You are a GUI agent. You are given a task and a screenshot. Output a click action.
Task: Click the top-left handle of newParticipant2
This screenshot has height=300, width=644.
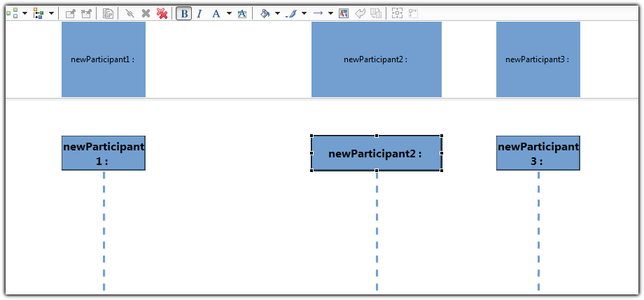click(x=311, y=136)
